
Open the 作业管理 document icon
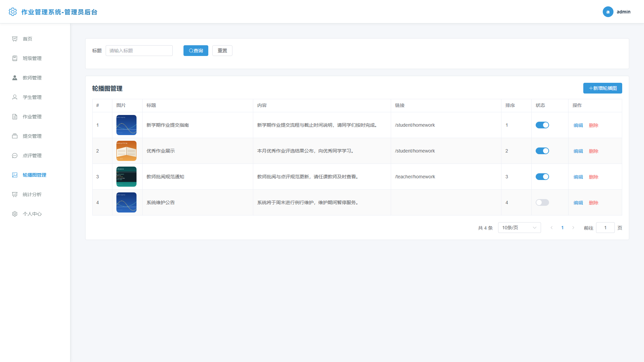coord(15,117)
